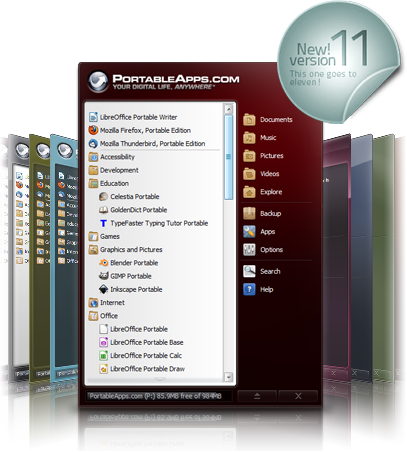Click the eject drive button
Image resolution: width=407 pixels, height=452 pixels.
coord(257,396)
